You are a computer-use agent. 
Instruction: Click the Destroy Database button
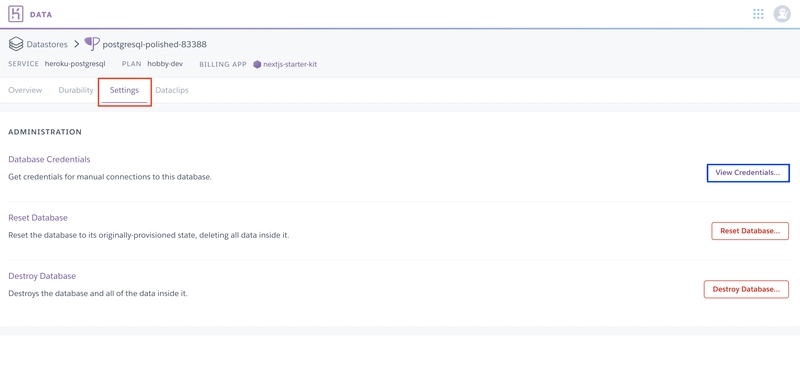coord(746,289)
